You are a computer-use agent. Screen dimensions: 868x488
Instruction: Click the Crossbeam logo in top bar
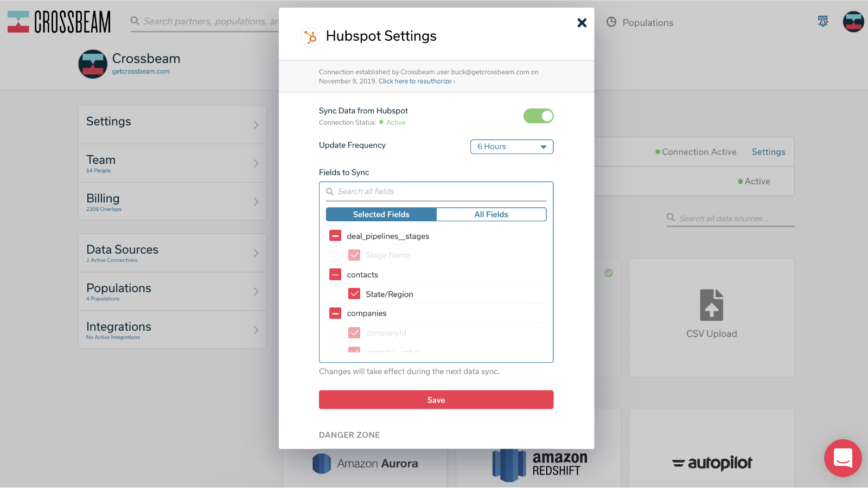pyautogui.click(x=59, y=22)
